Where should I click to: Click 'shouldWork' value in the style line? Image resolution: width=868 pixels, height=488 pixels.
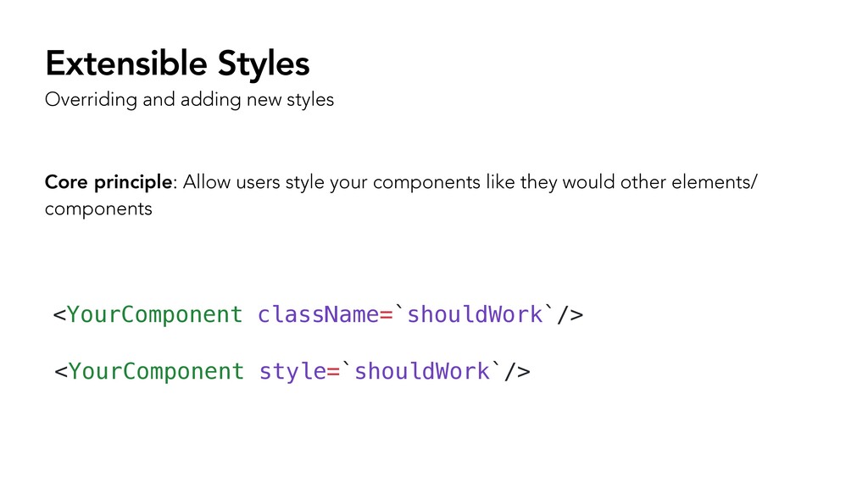pyautogui.click(x=422, y=371)
